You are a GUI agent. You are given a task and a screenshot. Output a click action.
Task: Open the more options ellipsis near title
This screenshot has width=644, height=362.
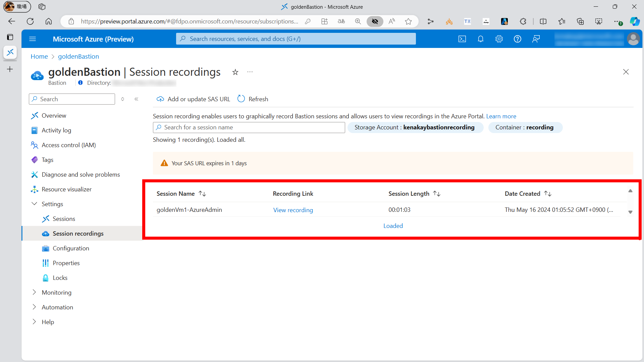pos(250,72)
